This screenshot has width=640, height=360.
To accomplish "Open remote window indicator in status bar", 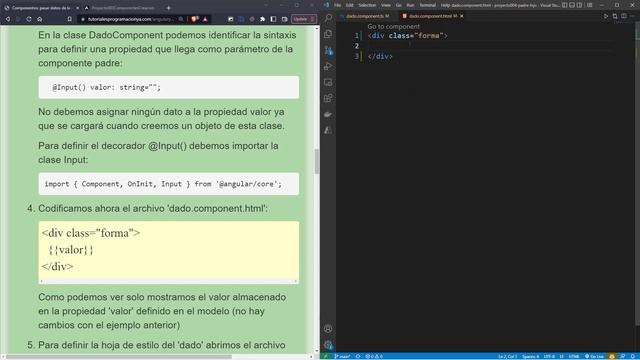I will [326, 356].
